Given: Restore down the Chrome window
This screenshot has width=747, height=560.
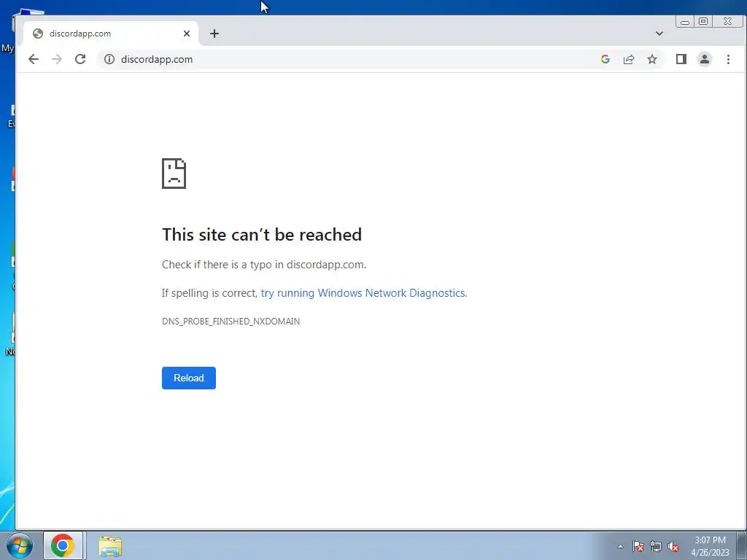Looking at the screenshot, I should tap(703, 21).
